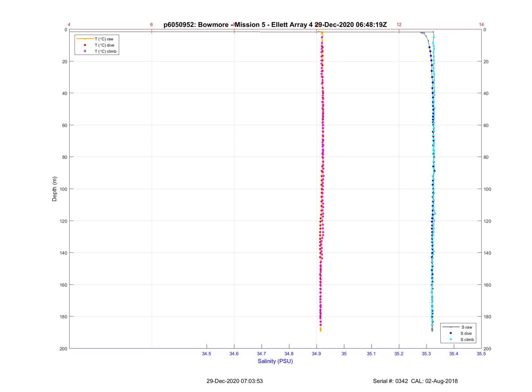This screenshot has width=532, height=392.
Task: Click the red temperature tick label 14
Action: point(481,25)
